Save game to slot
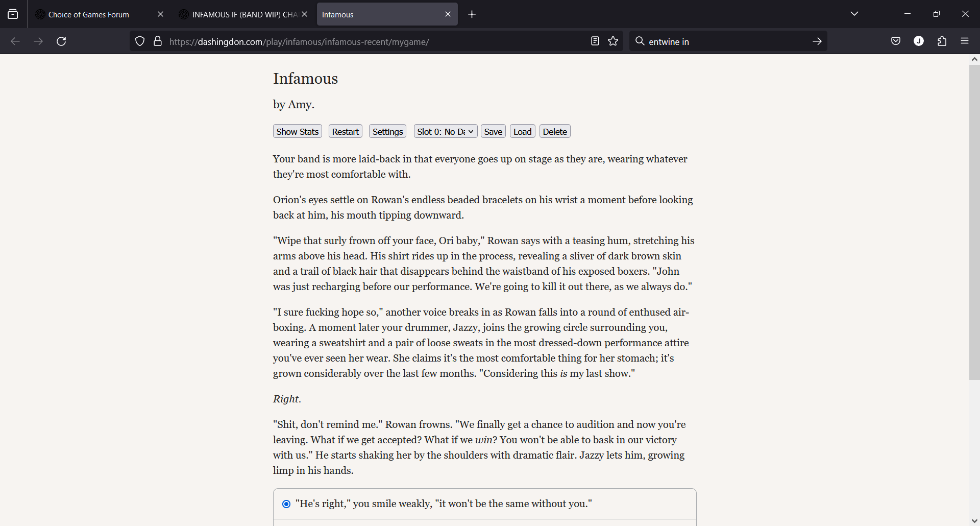980x526 pixels. click(493, 131)
